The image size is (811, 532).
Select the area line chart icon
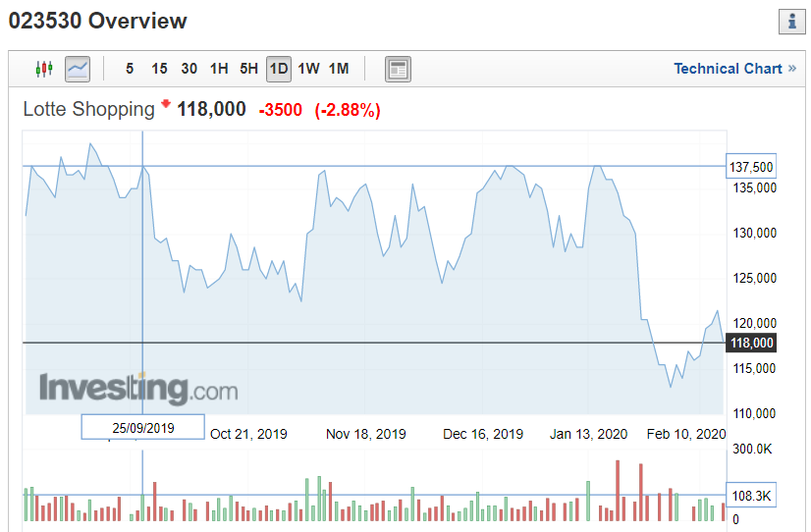point(78,69)
